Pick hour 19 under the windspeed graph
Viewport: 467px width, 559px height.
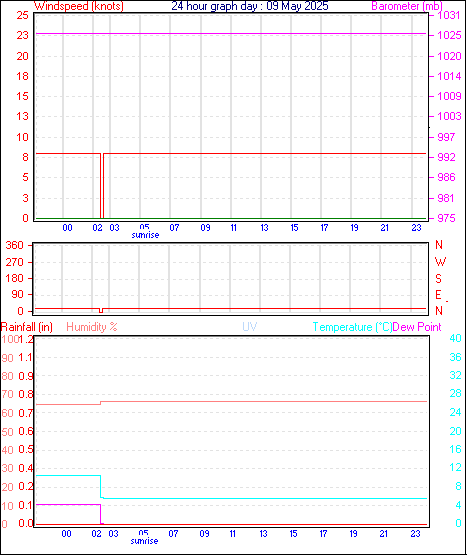click(354, 227)
